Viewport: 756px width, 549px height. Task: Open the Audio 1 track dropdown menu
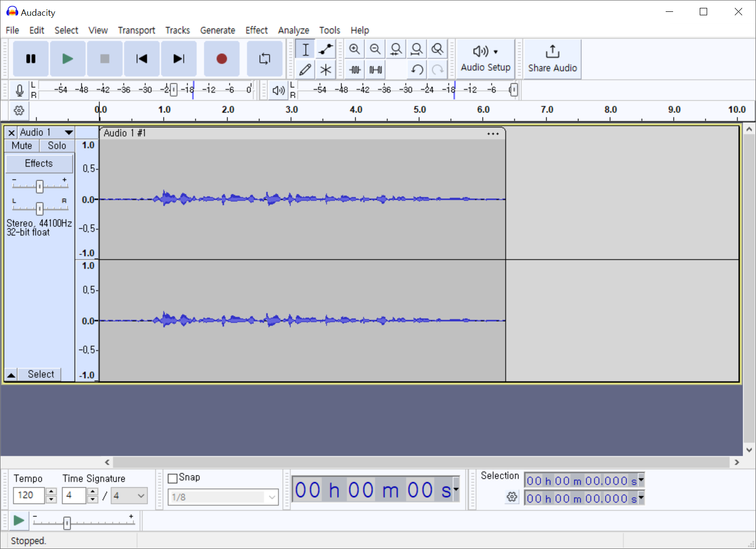tap(46, 133)
